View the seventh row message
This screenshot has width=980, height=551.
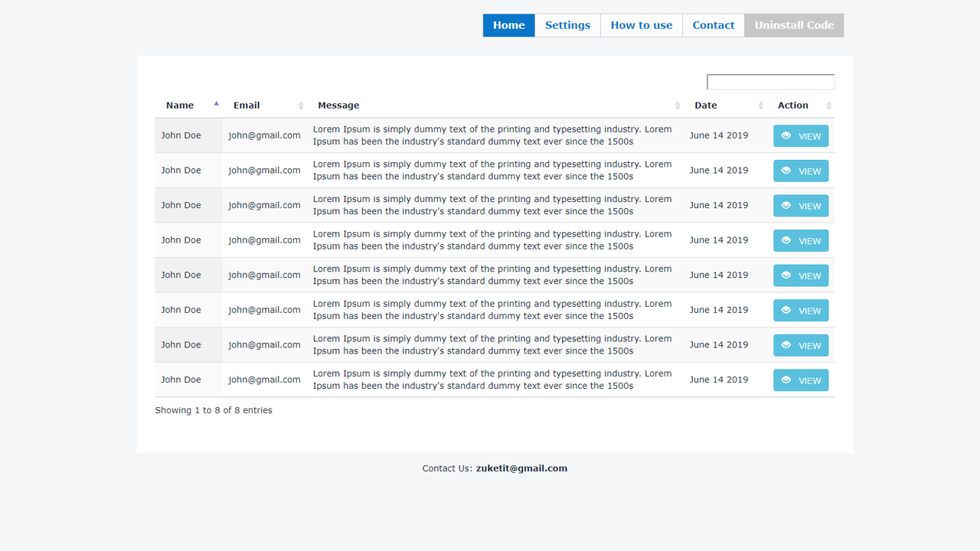pos(801,345)
